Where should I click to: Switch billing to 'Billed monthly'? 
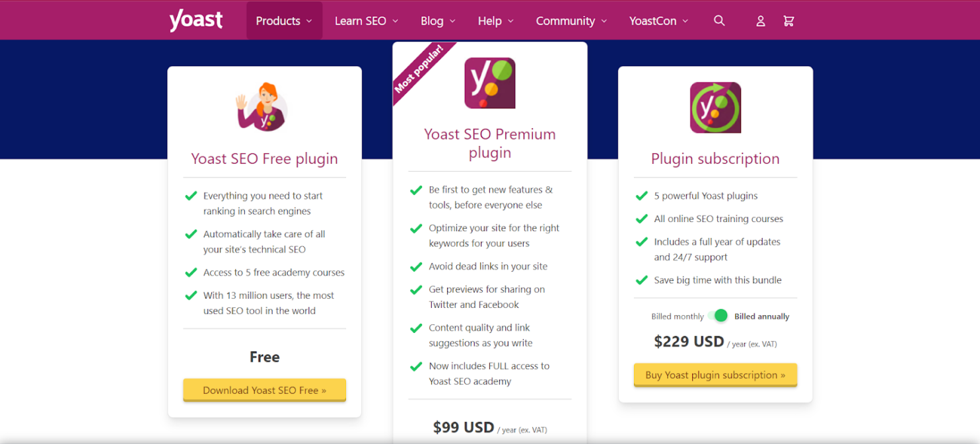point(678,316)
